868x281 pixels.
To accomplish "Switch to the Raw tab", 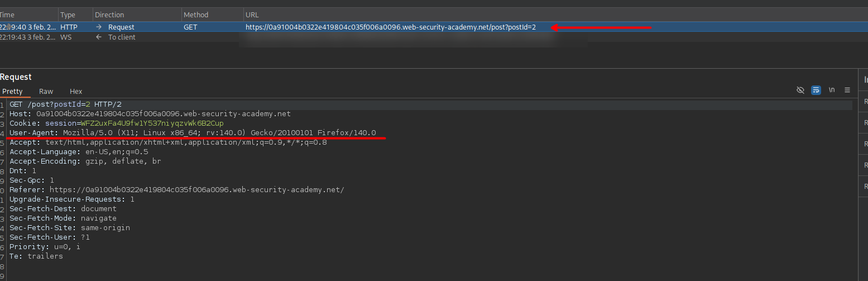I will click(46, 91).
